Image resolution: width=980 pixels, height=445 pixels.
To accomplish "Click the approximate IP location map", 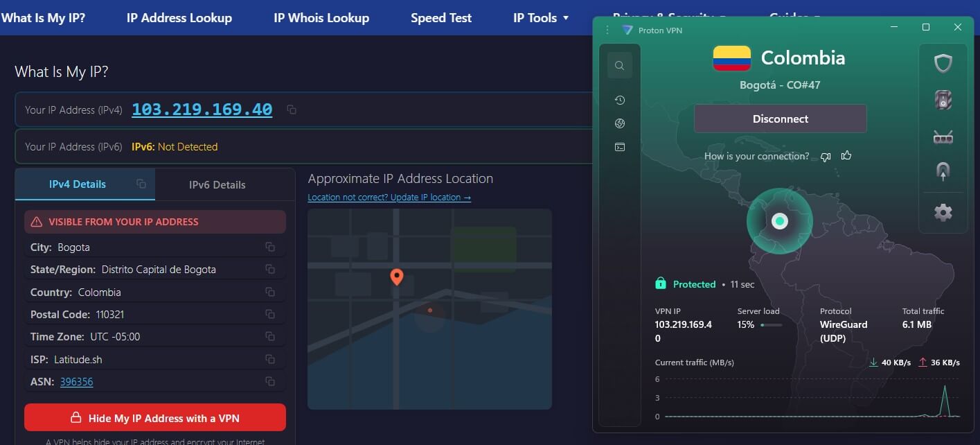I will pyautogui.click(x=429, y=309).
